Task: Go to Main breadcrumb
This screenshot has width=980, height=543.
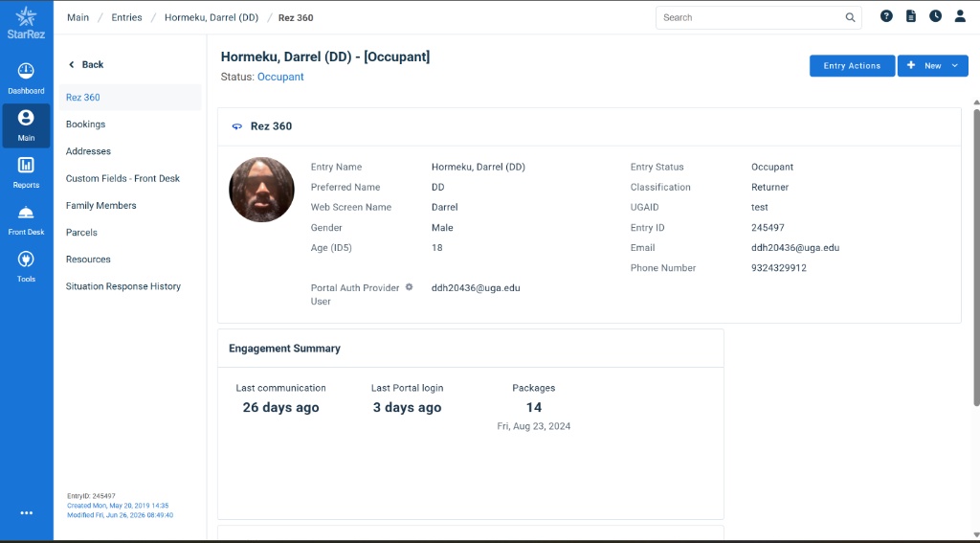Action: click(x=78, y=17)
